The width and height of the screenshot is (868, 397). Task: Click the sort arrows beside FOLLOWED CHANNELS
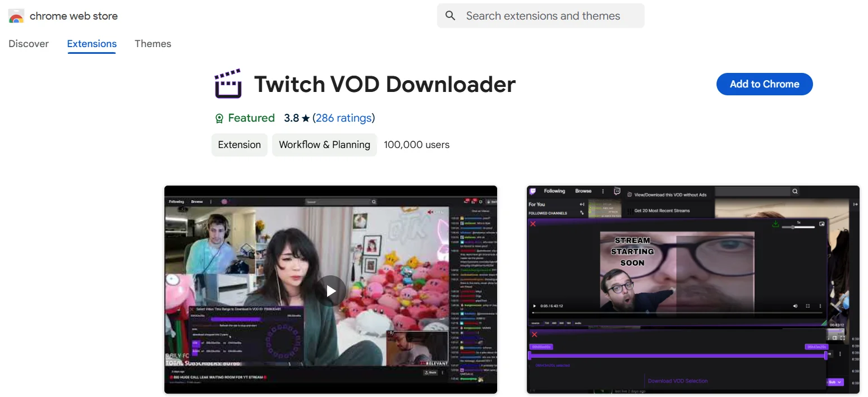click(x=582, y=213)
